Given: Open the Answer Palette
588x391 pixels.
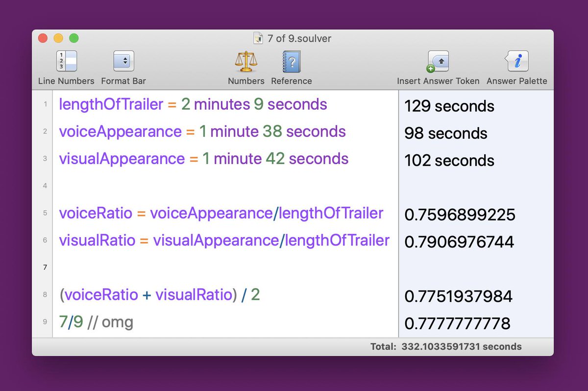Looking at the screenshot, I should [517, 68].
